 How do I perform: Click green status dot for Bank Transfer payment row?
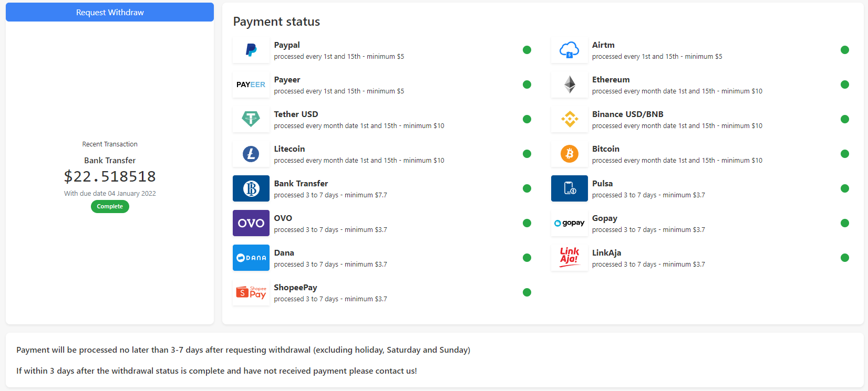coord(527,188)
